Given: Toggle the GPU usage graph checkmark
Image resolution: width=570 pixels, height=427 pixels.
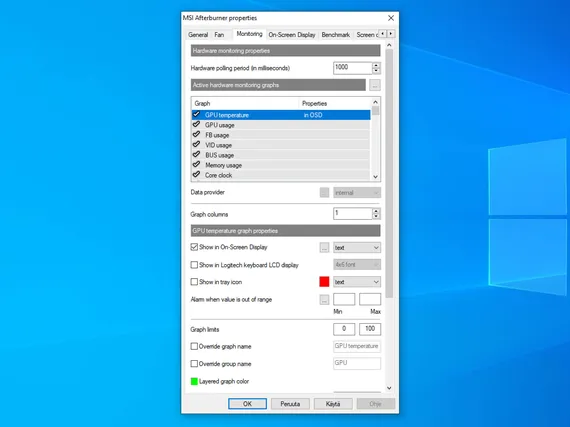Looking at the screenshot, I should tap(196, 125).
